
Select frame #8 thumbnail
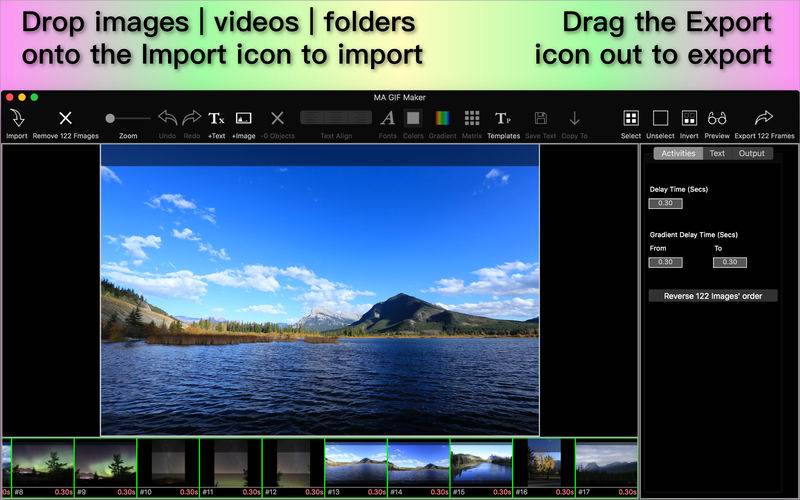click(43, 467)
